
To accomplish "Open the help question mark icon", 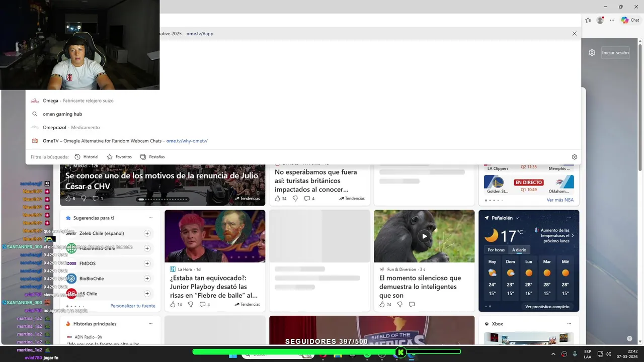I will point(629,339).
